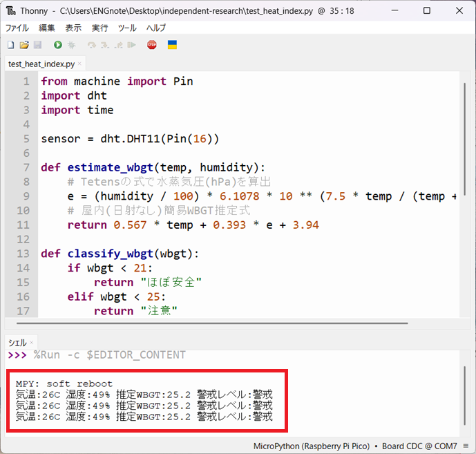
Task: Click the Thonny app icon in title bar
Action: (x=11, y=11)
